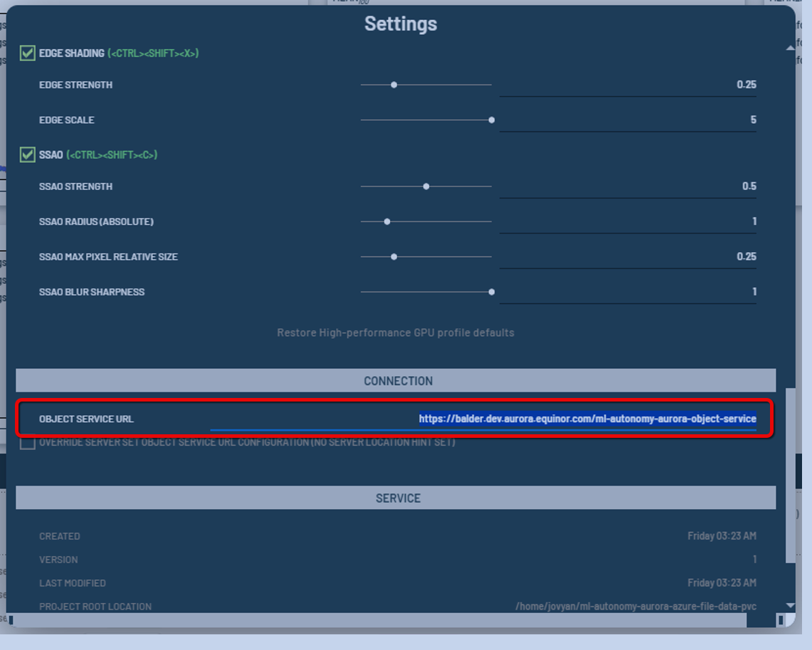
Task: Click the Edge Scale value field
Action: coord(627,120)
